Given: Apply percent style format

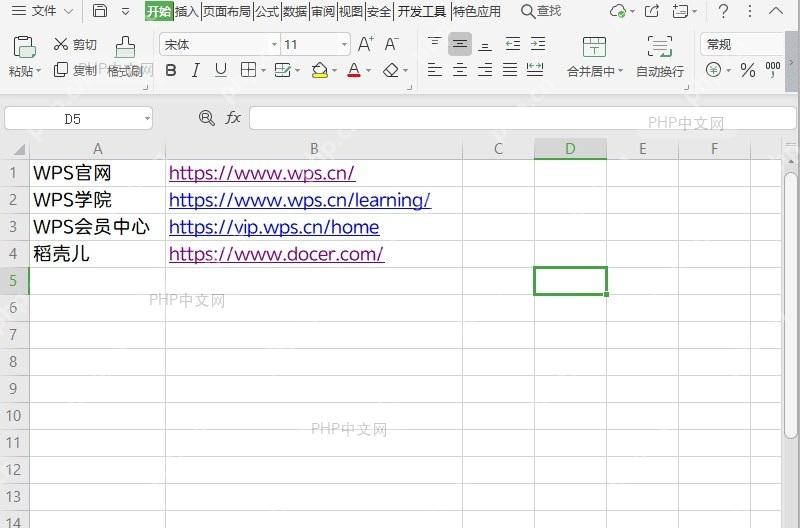Looking at the screenshot, I should 747,70.
